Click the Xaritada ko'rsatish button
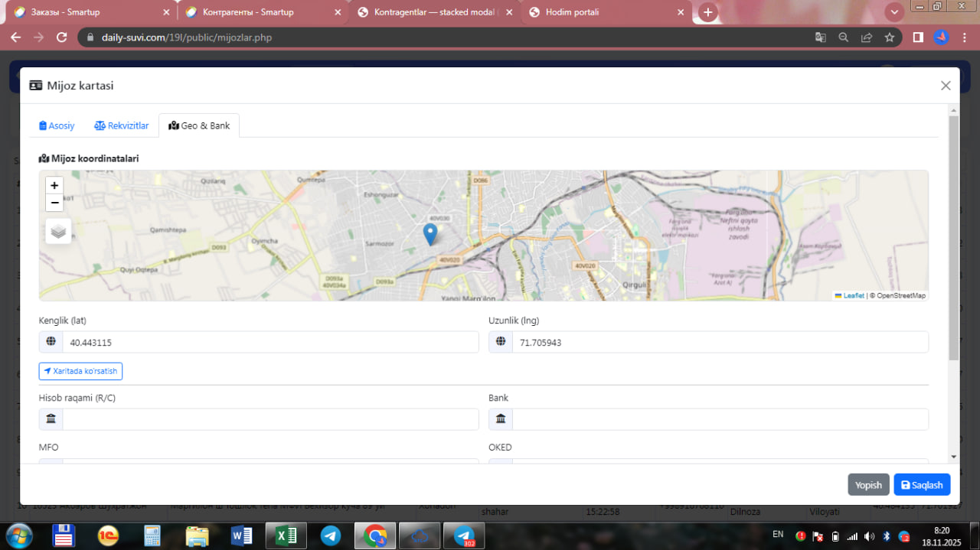The width and height of the screenshot is (980, 550). 80,371
